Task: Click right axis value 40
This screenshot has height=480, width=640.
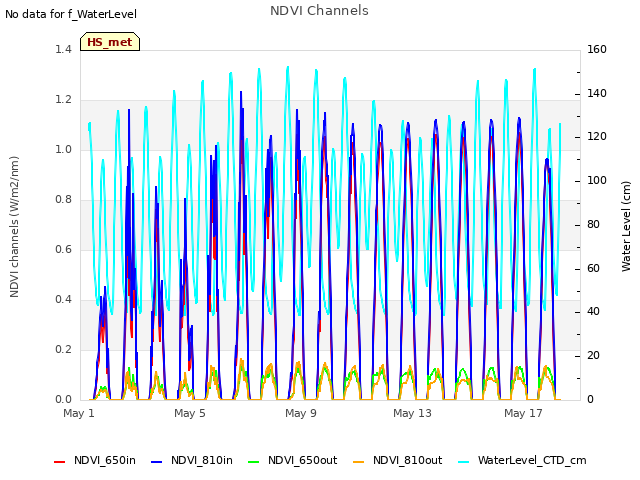Action: tap(593, 312)
